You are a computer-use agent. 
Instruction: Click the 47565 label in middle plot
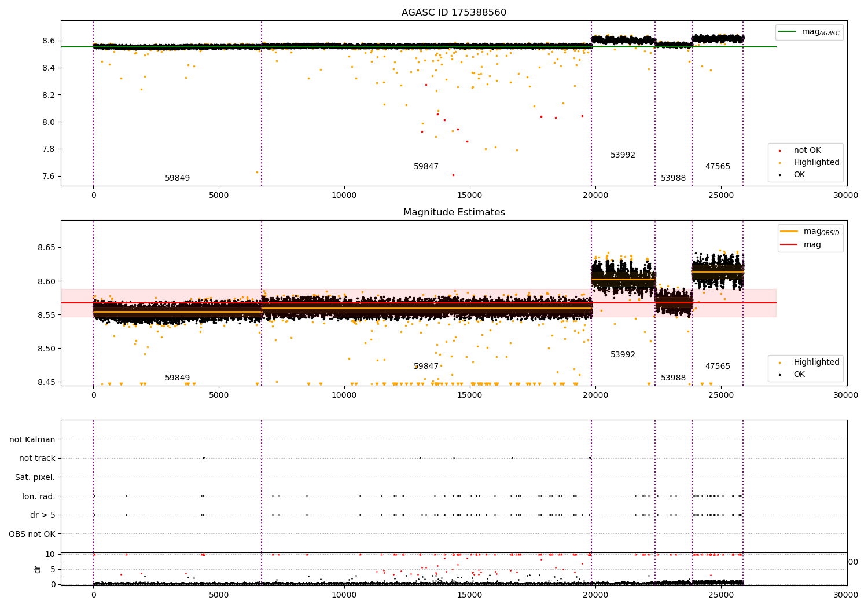tap(718, 367)
